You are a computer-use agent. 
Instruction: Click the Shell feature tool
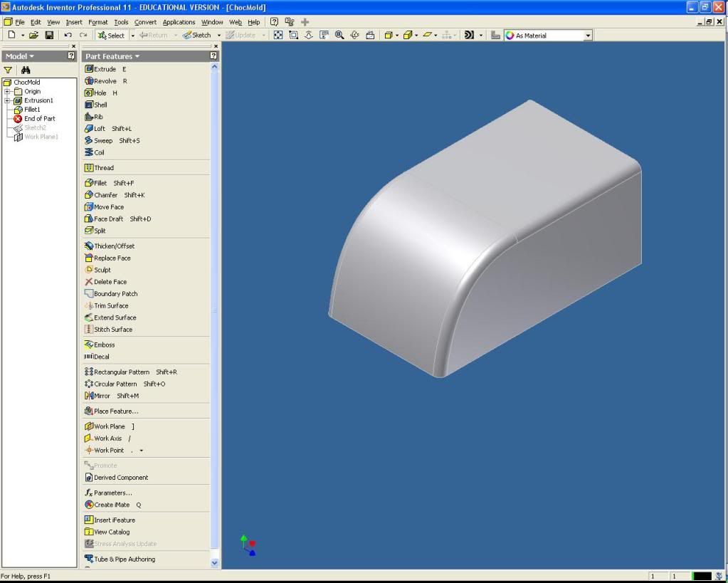pyautogui.click(x=100, y=105)
